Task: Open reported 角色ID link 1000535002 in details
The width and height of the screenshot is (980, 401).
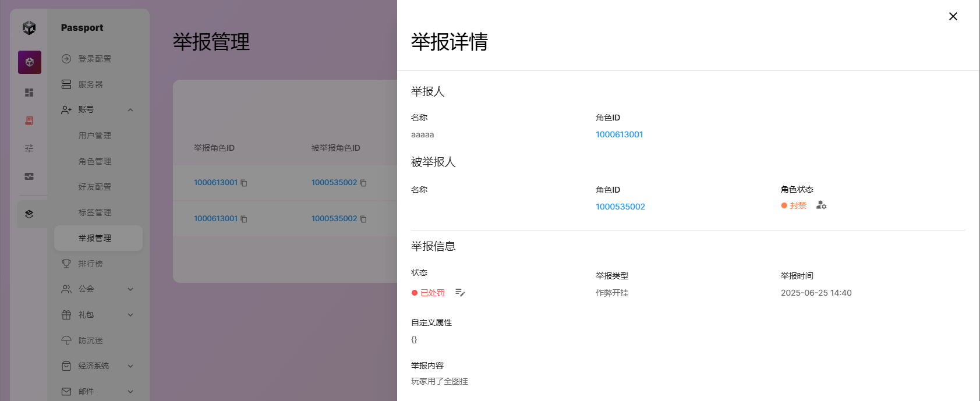Action: [x=620, y=207]
